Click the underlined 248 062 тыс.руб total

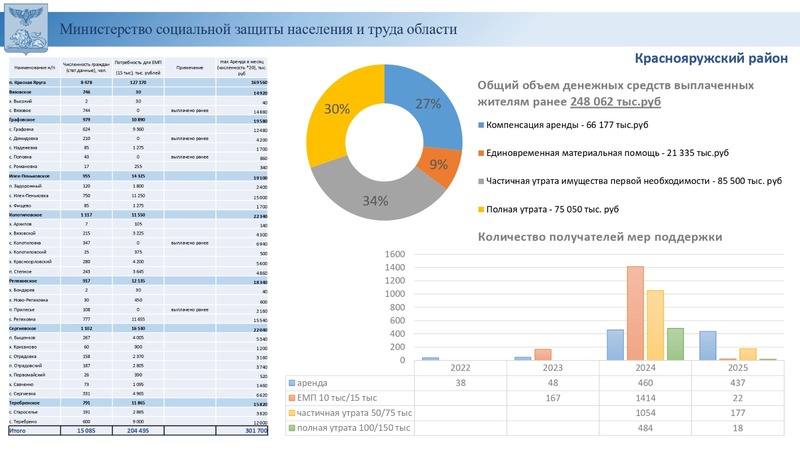coord(615,102)
